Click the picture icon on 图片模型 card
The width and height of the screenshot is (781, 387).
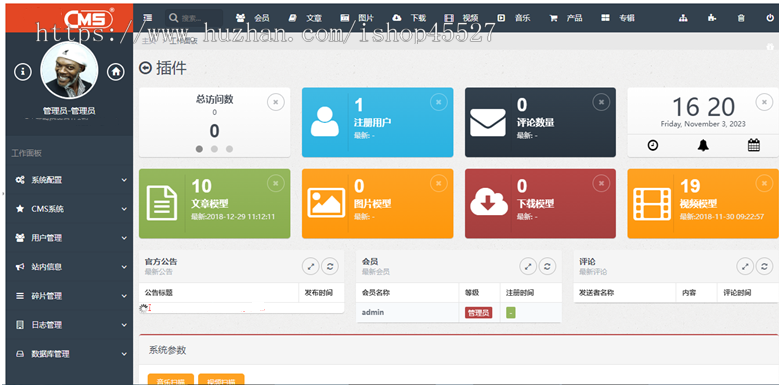point(326,203)
